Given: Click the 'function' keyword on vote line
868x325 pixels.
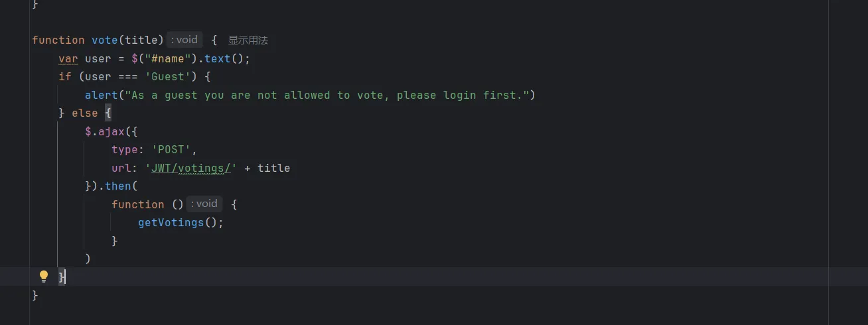Looking at the screenshot, I should click(58, 40).
